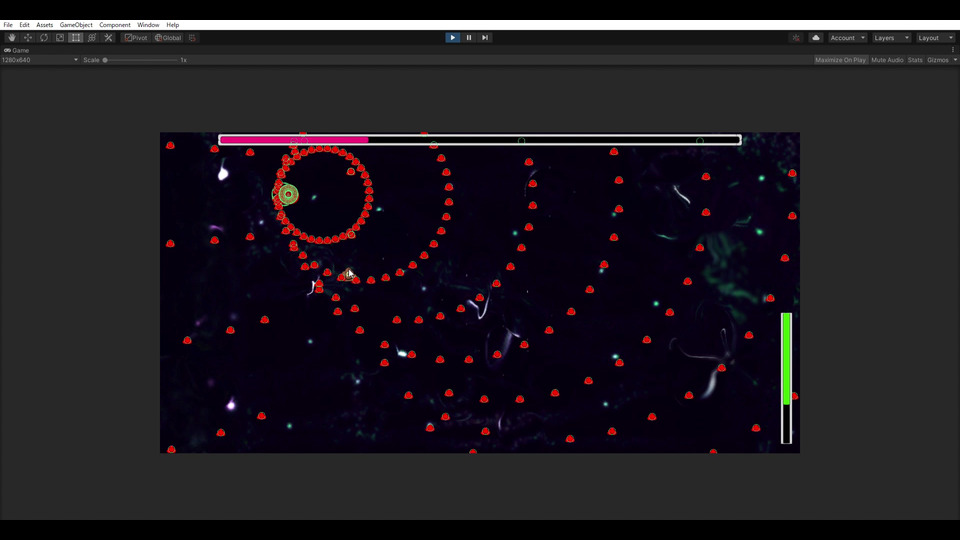Select the Rect transform tool
960x540 pixels.
pyautogui.click(x=75, y=38)
